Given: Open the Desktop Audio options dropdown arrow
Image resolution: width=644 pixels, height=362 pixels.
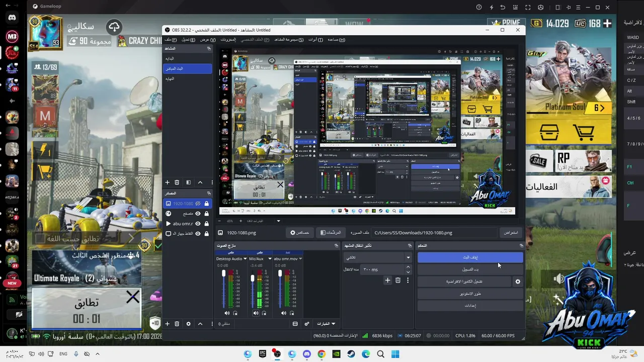Looking at the screenshot, I should point(245,259).
